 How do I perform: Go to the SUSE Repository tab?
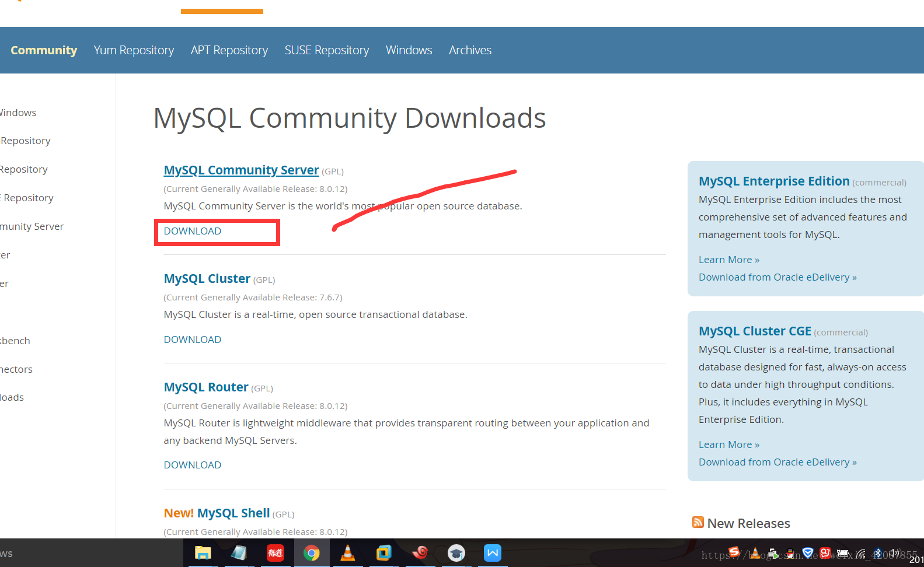(327, 50)
